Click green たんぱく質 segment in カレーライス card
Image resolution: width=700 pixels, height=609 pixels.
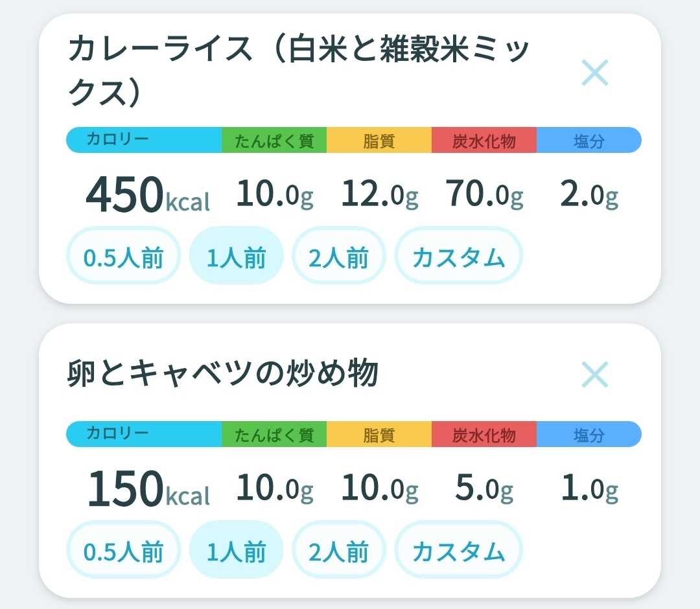pyautogui.click(x=274, y=140)
